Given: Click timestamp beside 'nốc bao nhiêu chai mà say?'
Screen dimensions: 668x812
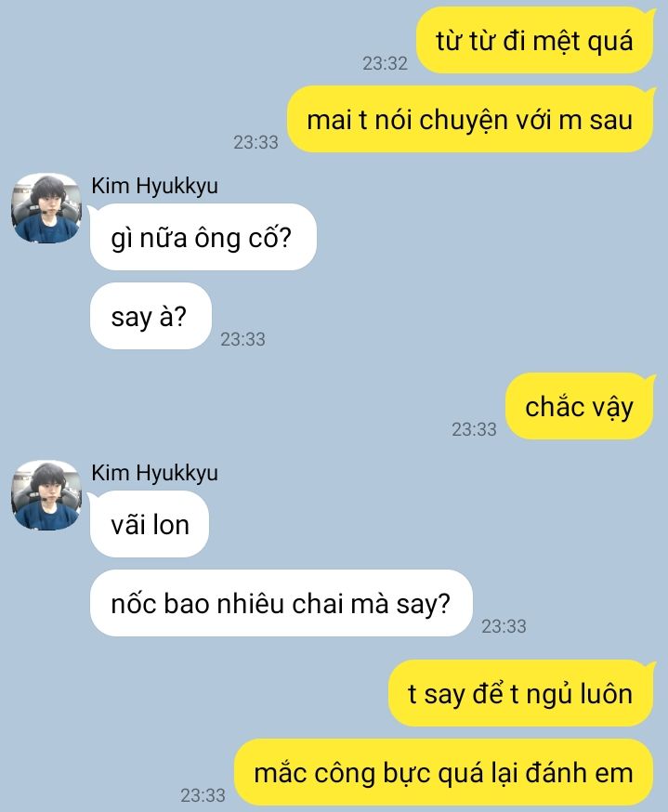Looking at the screenshot, I should click(504, 626).
